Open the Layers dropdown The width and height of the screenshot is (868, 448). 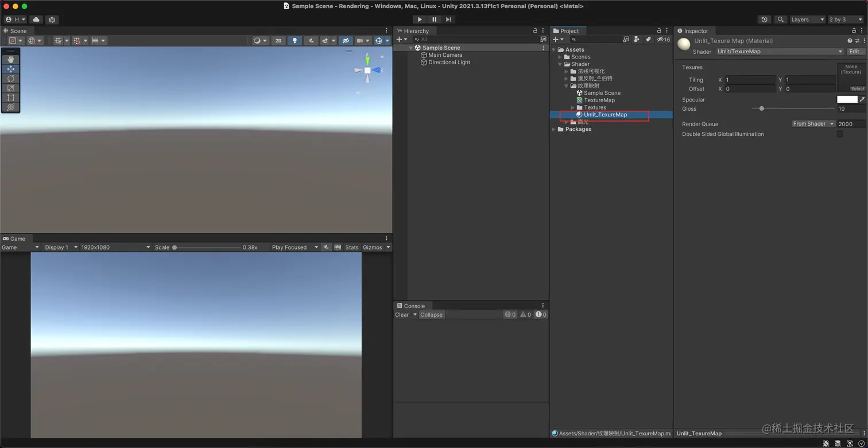(x=807, y=20)
